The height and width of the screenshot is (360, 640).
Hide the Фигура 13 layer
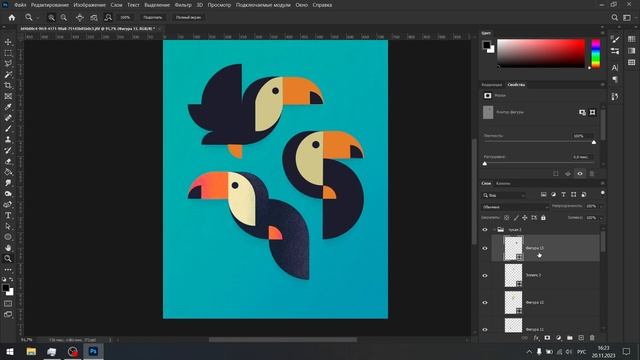point(485,248)
